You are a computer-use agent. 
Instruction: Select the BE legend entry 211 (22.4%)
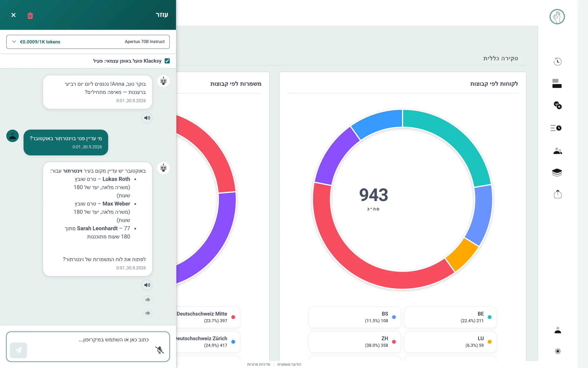(x=450, y=317)
